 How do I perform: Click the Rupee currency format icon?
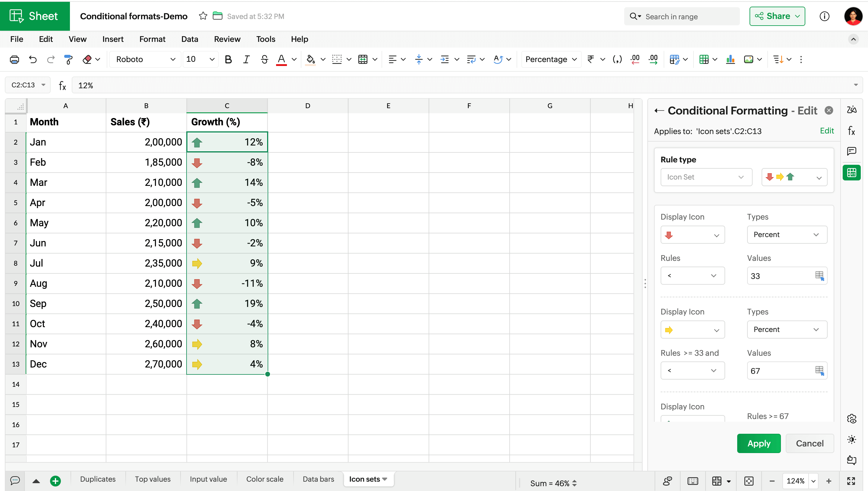[x=591, y=59]
